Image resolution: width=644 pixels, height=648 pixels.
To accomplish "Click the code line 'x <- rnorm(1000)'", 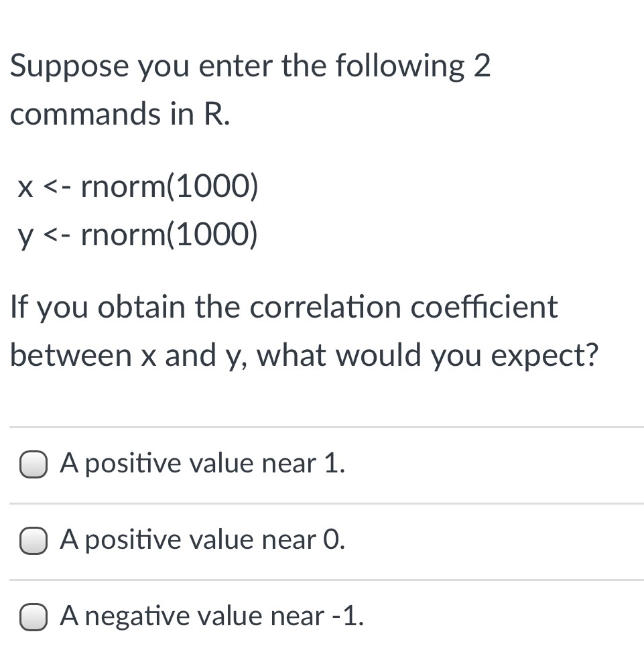I will [x=137, y=188].
